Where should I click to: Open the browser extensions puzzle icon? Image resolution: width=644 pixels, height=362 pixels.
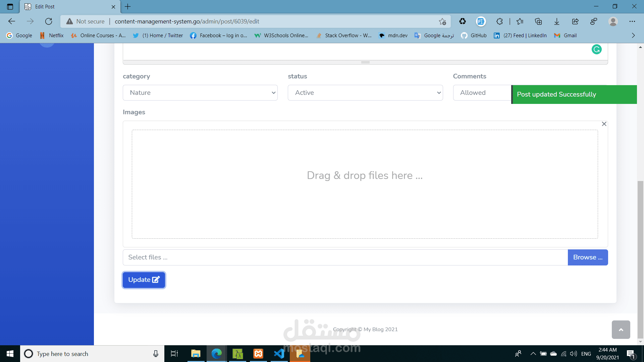[499, 21]
